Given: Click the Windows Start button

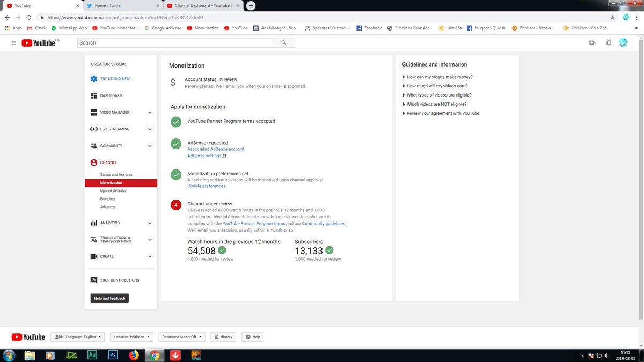Looking at the screenshot, I should point(9,355).
